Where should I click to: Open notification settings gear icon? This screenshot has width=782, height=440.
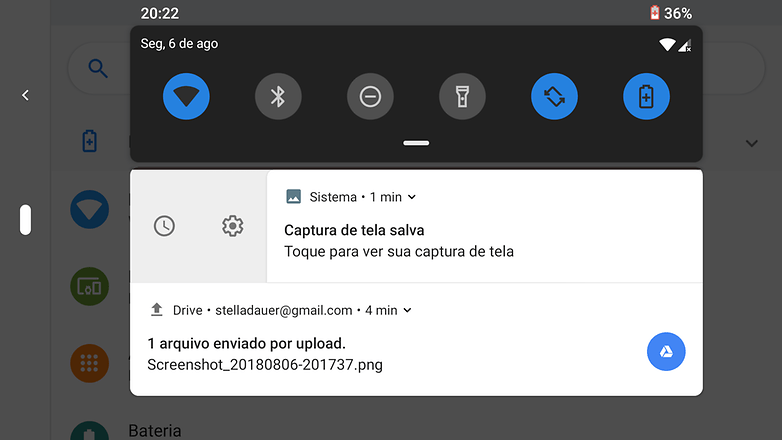pos(232,226)
